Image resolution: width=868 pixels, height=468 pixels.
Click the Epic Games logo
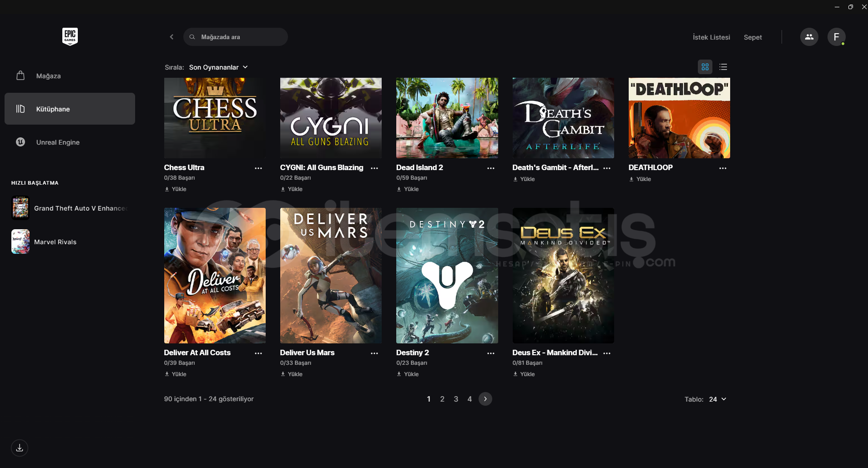[70, 36]
